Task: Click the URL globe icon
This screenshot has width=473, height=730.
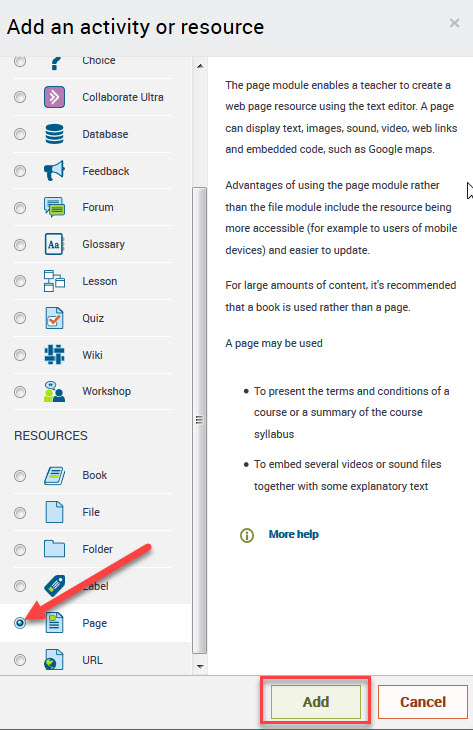Action: (54, 660)
